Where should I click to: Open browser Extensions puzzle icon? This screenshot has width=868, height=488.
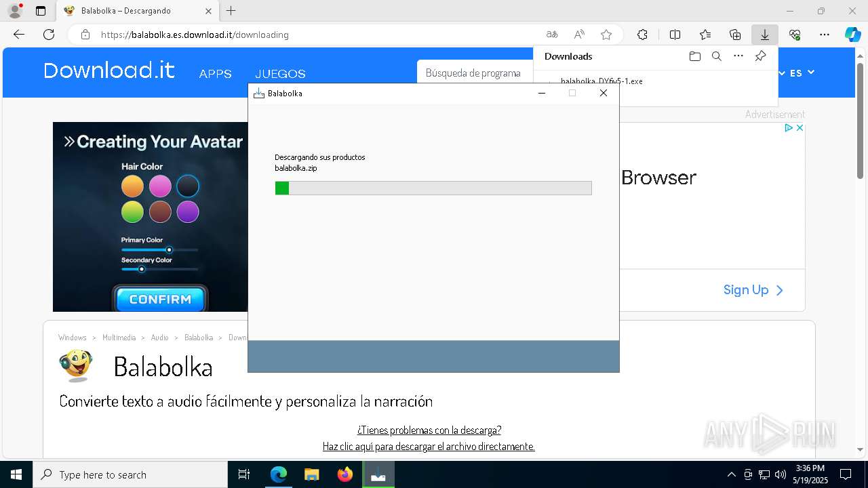point(642,35)
